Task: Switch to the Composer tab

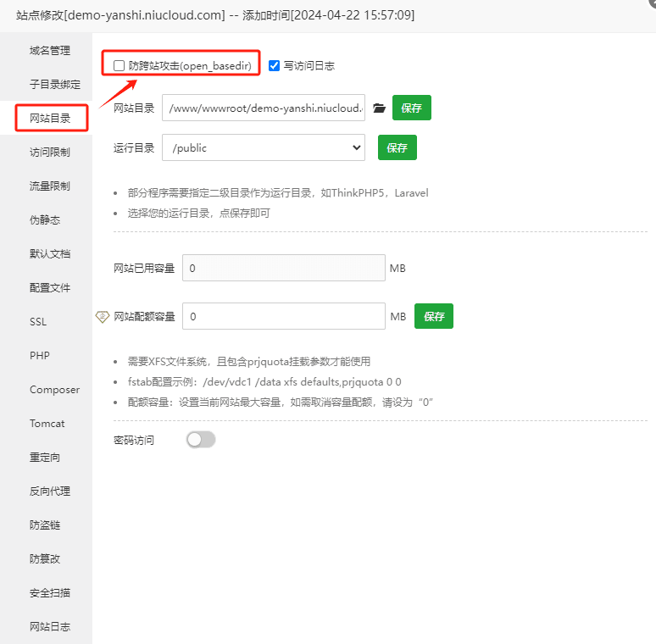Action: pyautogui.click(x=54, y=390)
